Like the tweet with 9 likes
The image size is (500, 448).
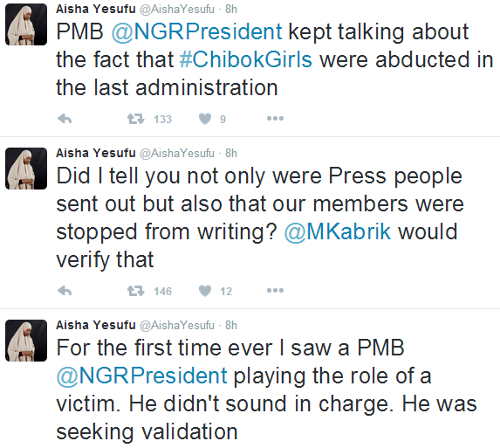pyautogui.click(x=205, y=119)
